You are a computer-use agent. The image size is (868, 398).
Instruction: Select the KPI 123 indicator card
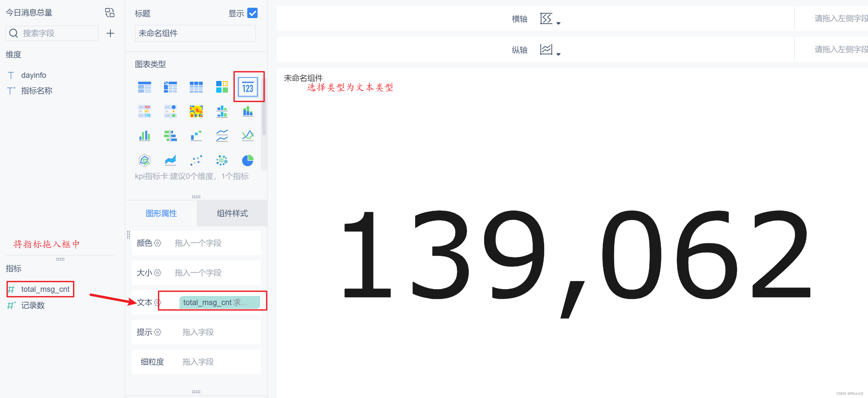click(248, 87)
